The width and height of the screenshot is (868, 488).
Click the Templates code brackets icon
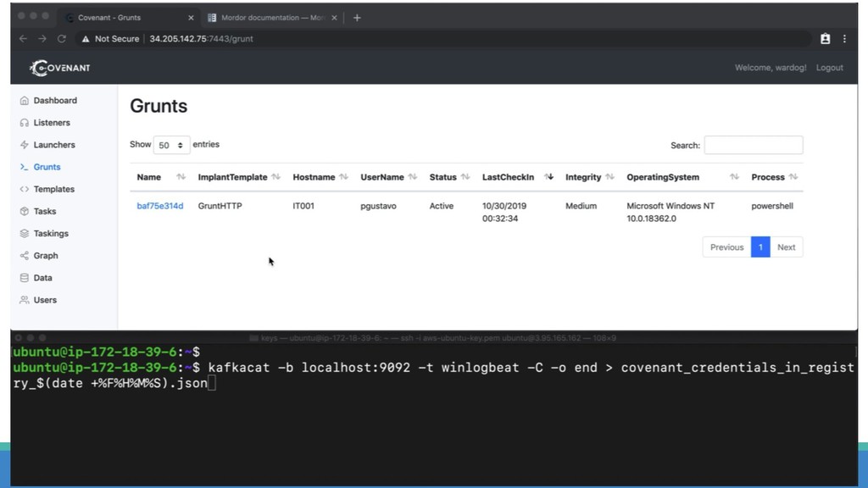click(x=25, y=189)
